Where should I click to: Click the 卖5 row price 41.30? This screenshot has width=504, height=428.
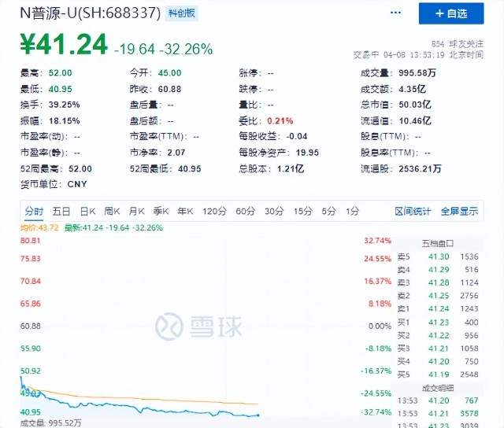(439, 256)
